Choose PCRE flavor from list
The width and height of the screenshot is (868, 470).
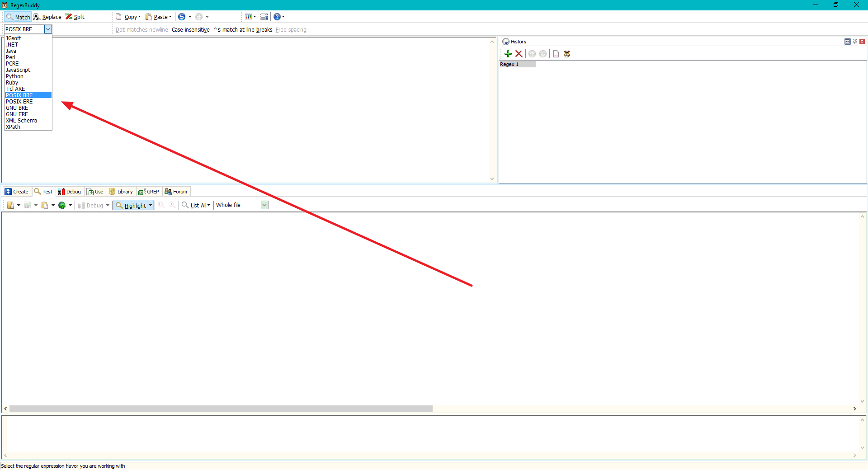point(28,64)
